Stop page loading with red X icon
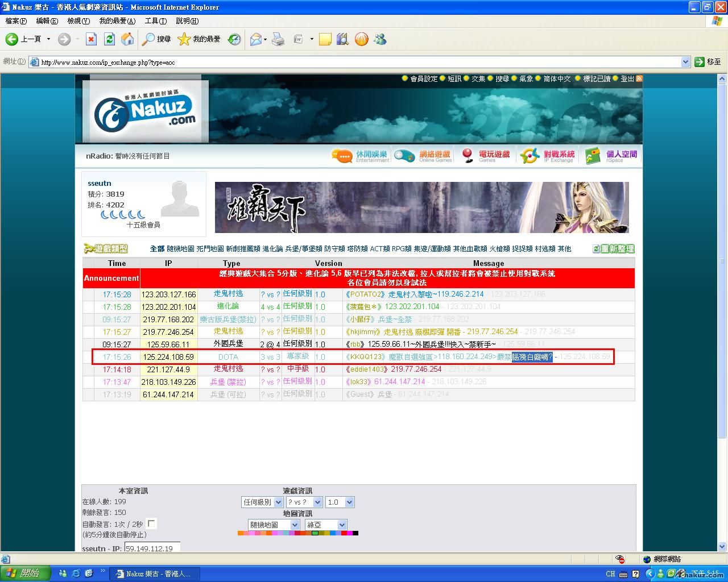The height and width of the screenshot is (582, 728). pos(91,39)
